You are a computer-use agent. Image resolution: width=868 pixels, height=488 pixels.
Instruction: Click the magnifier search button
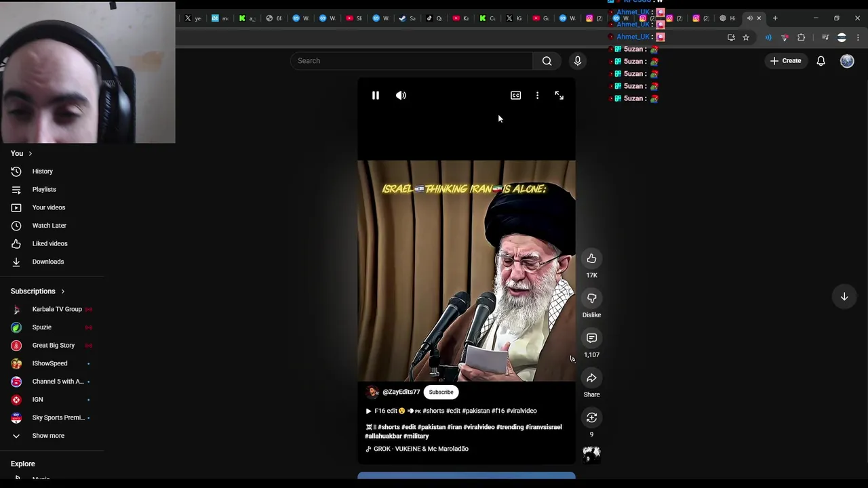coord(547,61)
